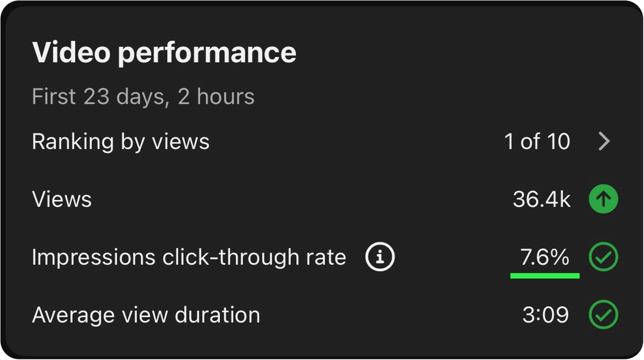Click the Video performance heading
Screen dimensions: 644x360
pos(164,53)
